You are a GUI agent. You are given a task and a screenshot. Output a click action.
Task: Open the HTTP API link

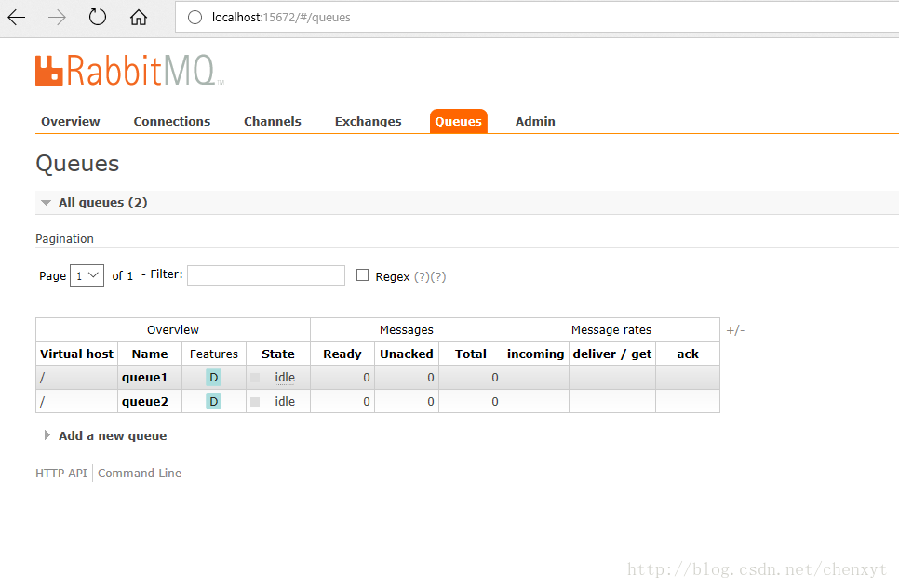click(61, 474)
